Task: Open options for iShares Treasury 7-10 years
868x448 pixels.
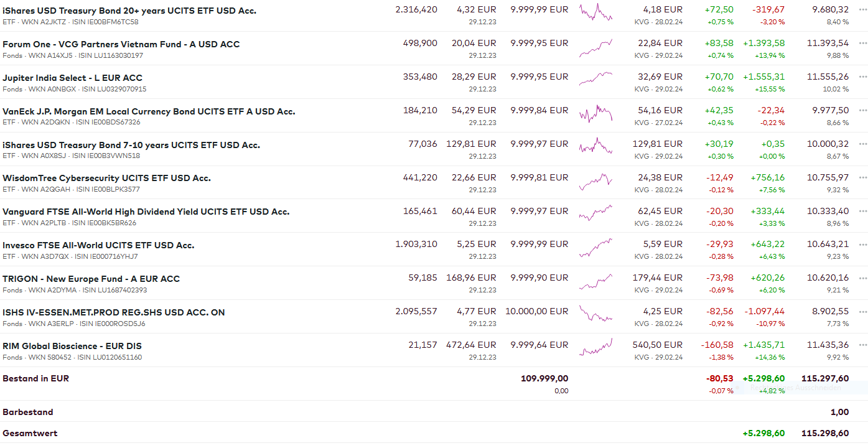Action: click(x=862, y=144)
